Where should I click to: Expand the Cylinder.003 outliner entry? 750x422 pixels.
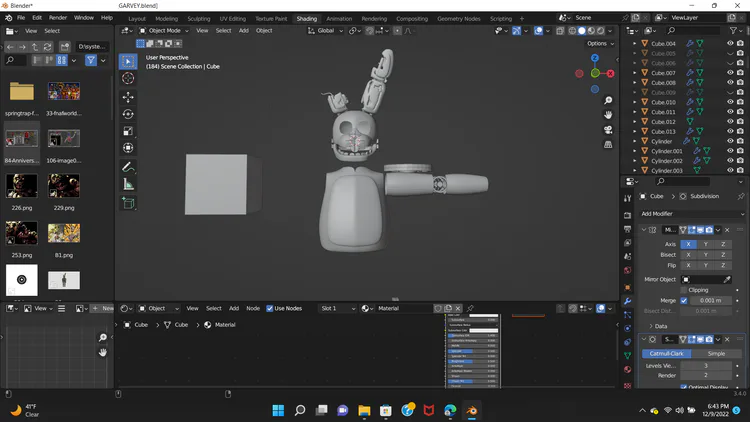pos(635,170)
